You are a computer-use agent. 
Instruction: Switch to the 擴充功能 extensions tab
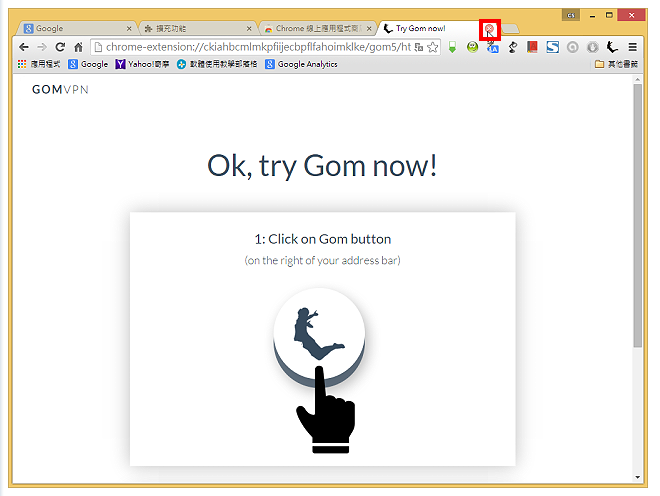coord(196,29)
